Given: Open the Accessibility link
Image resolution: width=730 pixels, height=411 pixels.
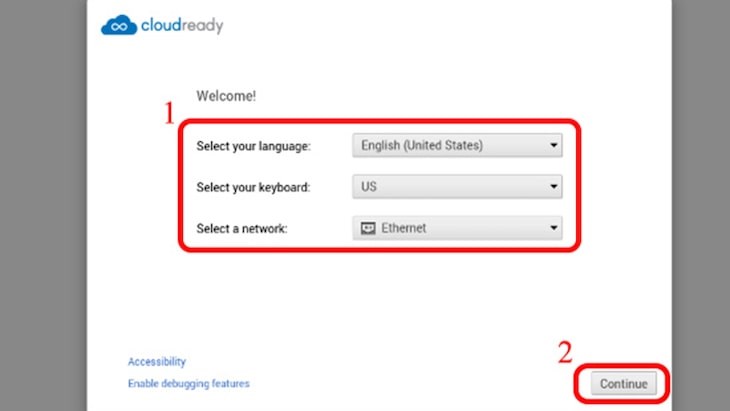Looking at the screenshot, I should (x=156, y=362).
